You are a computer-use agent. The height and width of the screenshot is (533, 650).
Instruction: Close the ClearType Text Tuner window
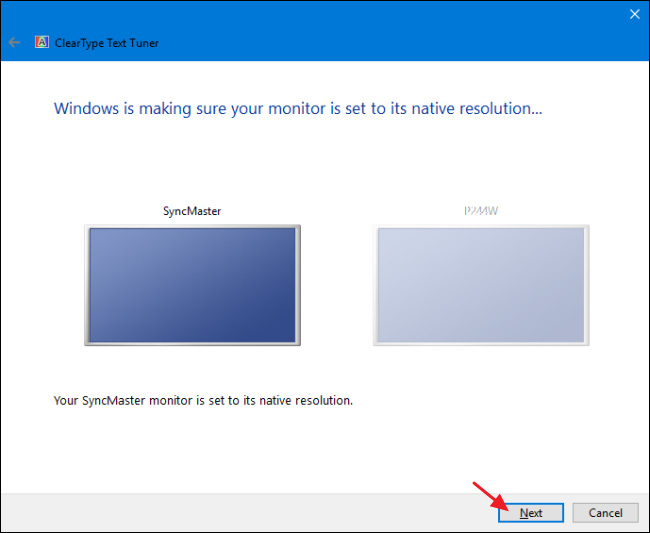(633, 14)
